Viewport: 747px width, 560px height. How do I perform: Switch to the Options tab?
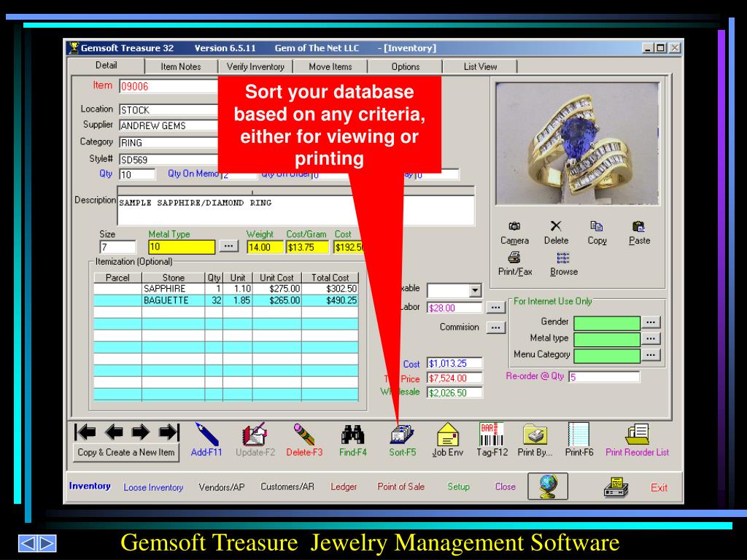pos(406,66)
